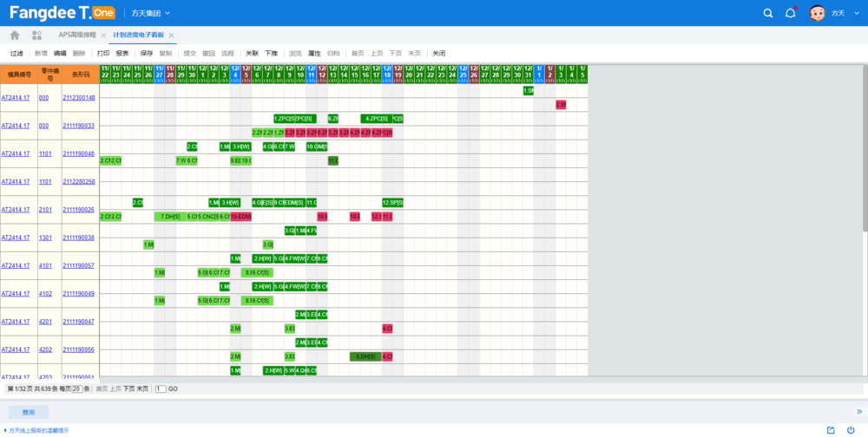Select the 10.OM[S] task bar
The image size is (868, 437).
317,147
